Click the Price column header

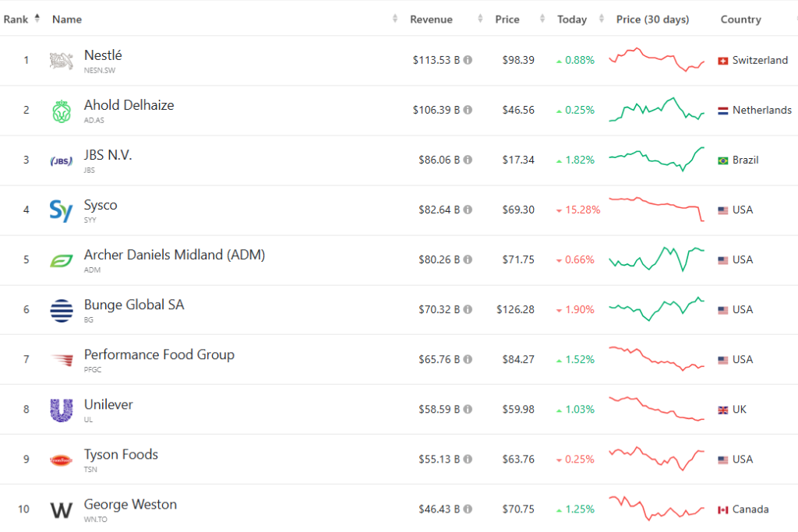507,19
